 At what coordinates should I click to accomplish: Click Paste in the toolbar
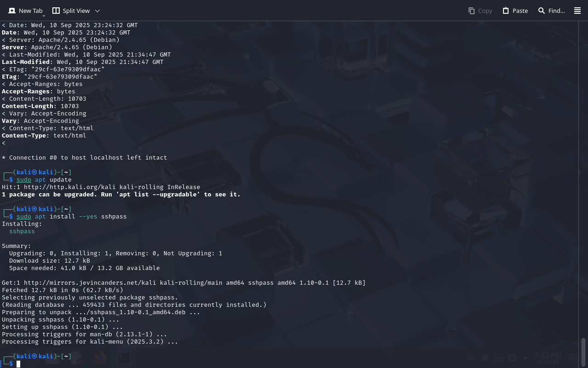tap(515, 11)
